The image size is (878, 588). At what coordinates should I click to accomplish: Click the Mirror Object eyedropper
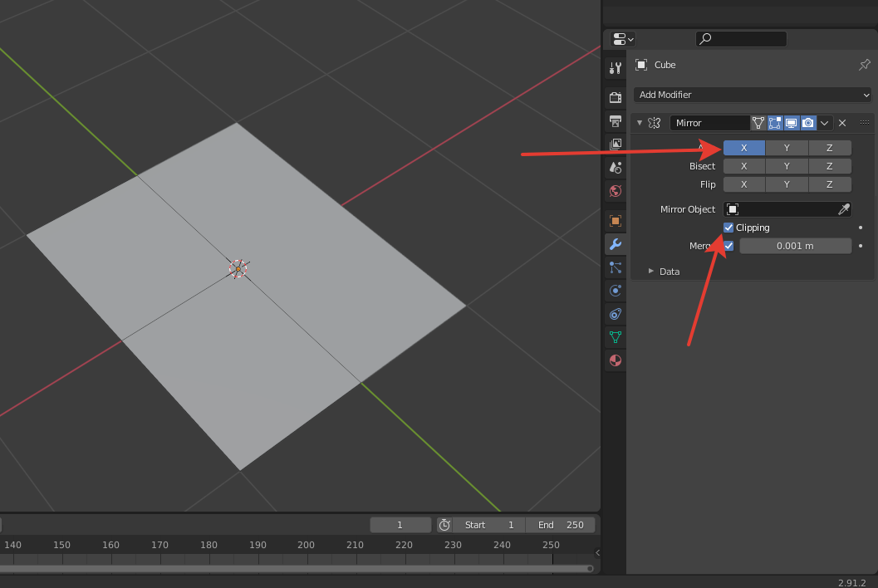pyautogui.click(x=844, y=209)
